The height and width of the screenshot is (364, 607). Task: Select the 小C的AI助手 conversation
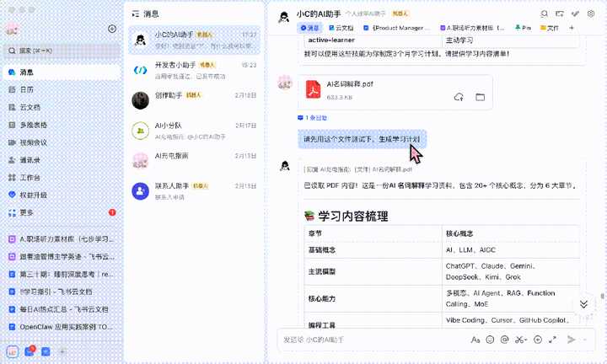[195, 40]
